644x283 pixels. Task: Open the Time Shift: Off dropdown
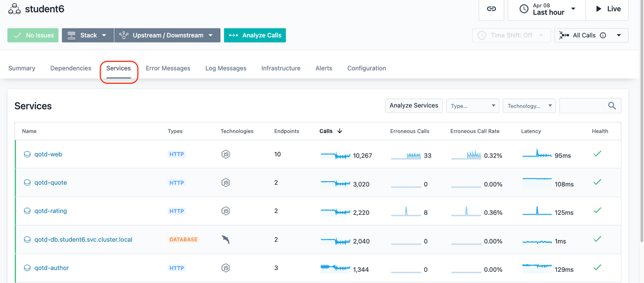(x=511, y=35)
